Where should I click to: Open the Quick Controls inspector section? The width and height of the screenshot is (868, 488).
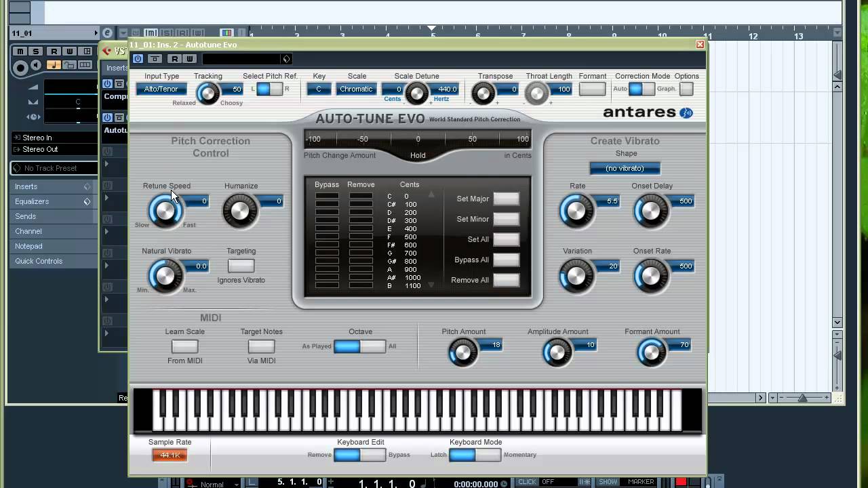click(39, 261)
